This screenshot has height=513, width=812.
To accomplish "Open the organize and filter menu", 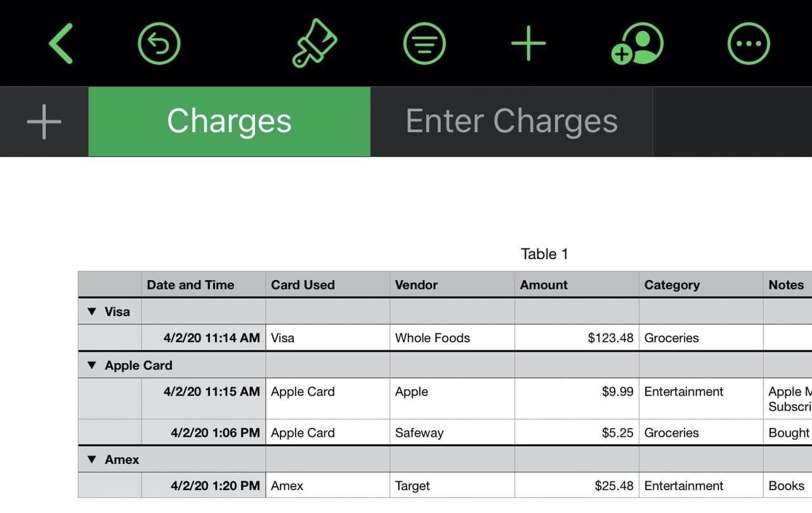I will [424, 44].
